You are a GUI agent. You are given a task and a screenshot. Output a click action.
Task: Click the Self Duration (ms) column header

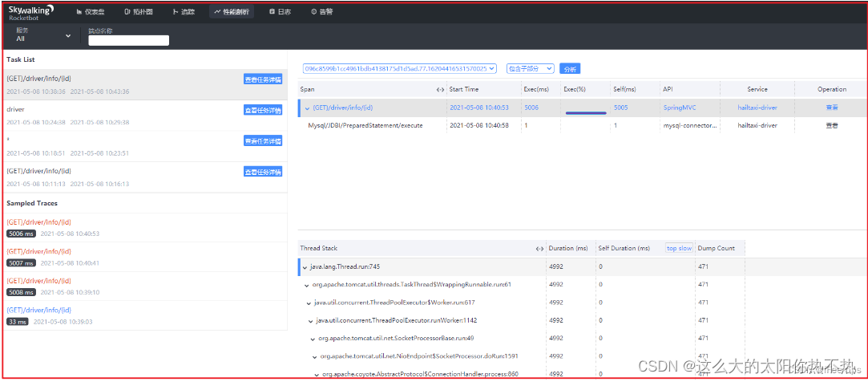point(624,249)
